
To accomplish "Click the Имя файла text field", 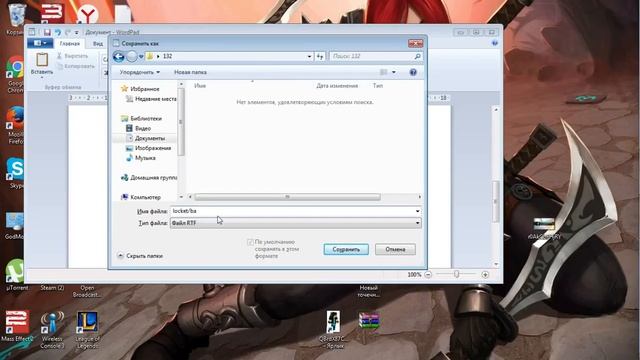I will click(x=292, y=211).
